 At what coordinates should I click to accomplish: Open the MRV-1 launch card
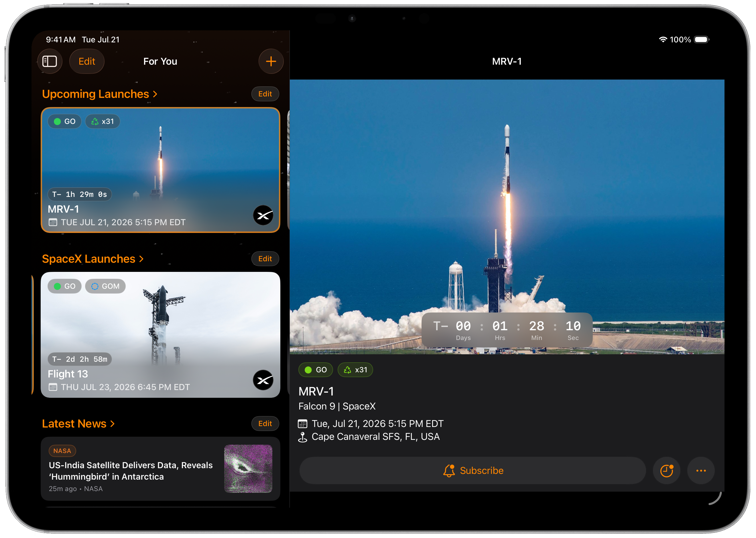160,170
